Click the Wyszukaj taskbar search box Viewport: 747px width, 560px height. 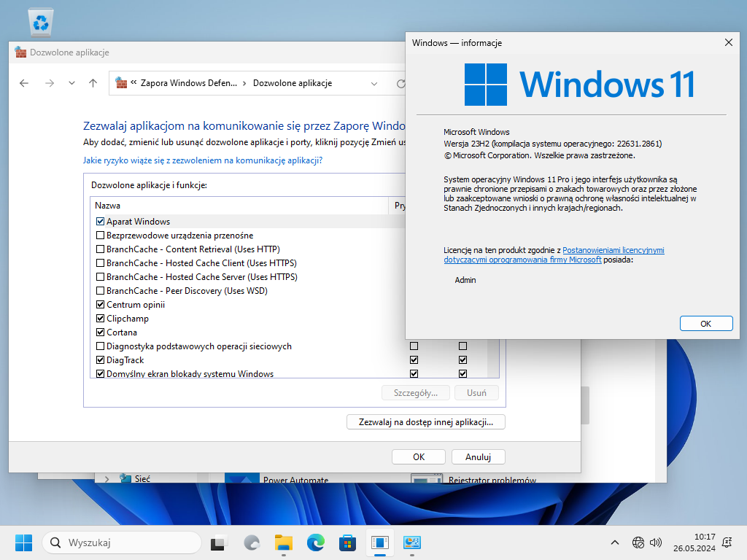click(122, 542)
